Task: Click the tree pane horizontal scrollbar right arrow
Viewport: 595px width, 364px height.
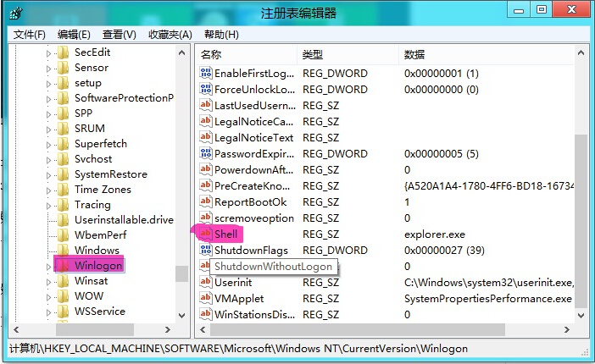Action: 167,330
